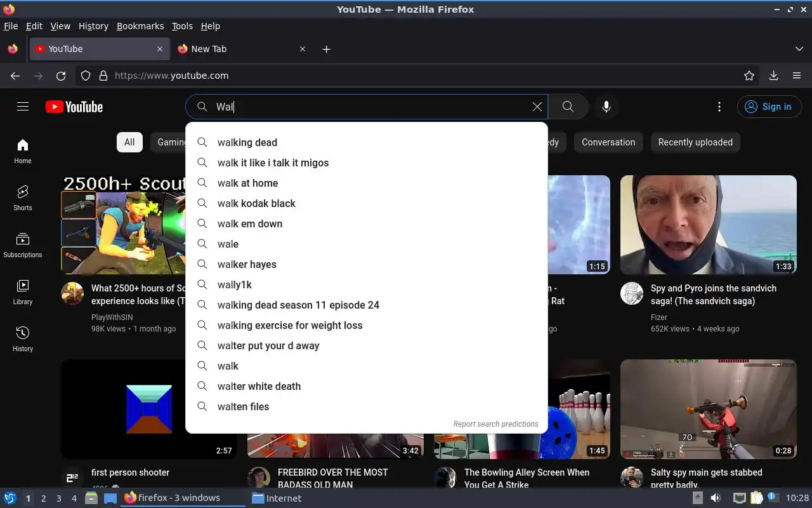Select the 'walking dead' suggestion
This screenshot has height=508, width=812.
[367, 142]
